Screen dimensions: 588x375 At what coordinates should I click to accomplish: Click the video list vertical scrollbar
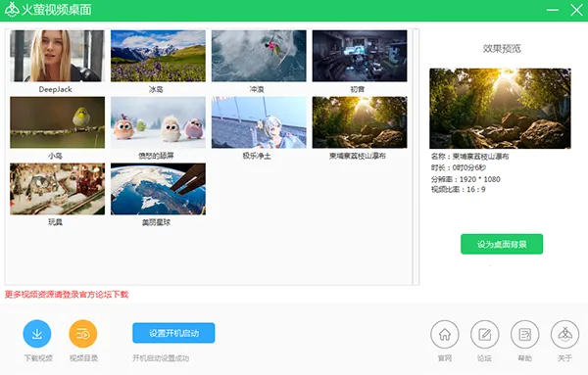(416, 157)
